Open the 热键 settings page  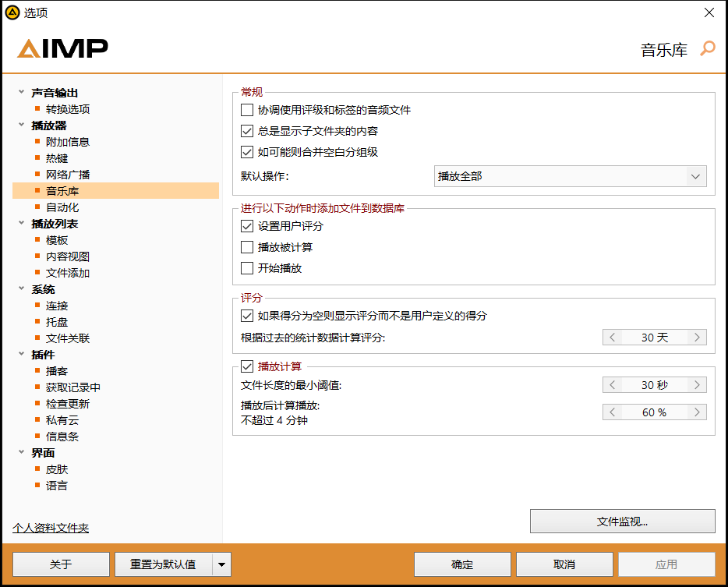pyautogui.click(x=57, y=158)
